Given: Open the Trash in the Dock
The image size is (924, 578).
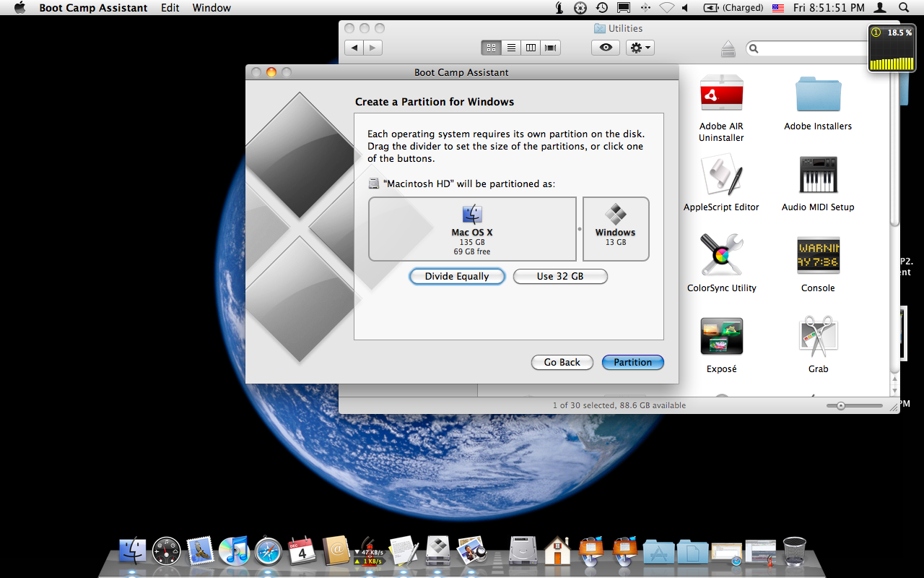Looking at the screenshot, I should [795, 551].
